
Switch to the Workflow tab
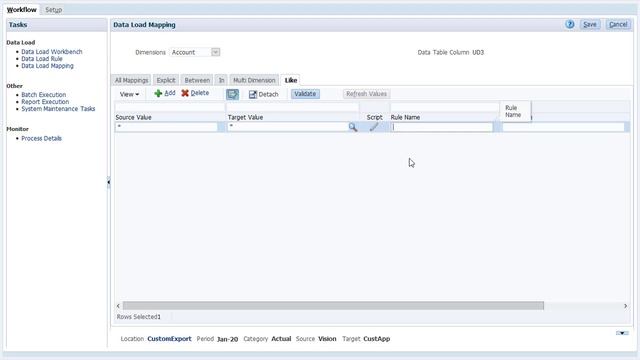[x=22, y=9]
